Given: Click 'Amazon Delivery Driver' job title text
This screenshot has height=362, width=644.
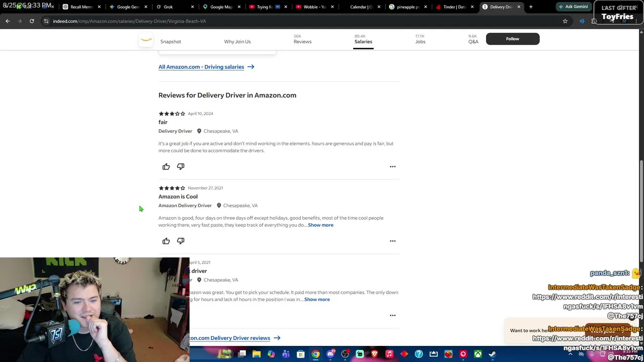Looking at the screenshot, I should tap(185, 206).
